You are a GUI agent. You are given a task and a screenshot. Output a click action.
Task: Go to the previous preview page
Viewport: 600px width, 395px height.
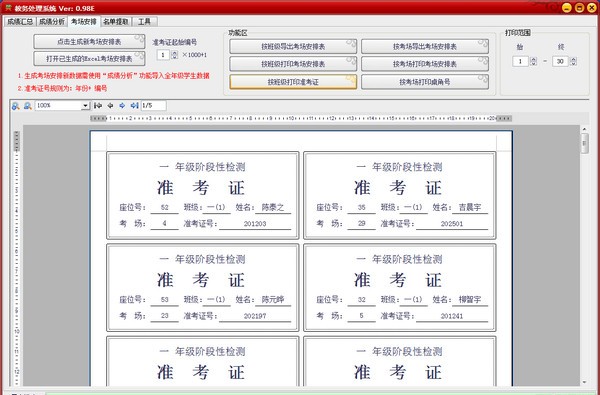[x=110, y=105]
